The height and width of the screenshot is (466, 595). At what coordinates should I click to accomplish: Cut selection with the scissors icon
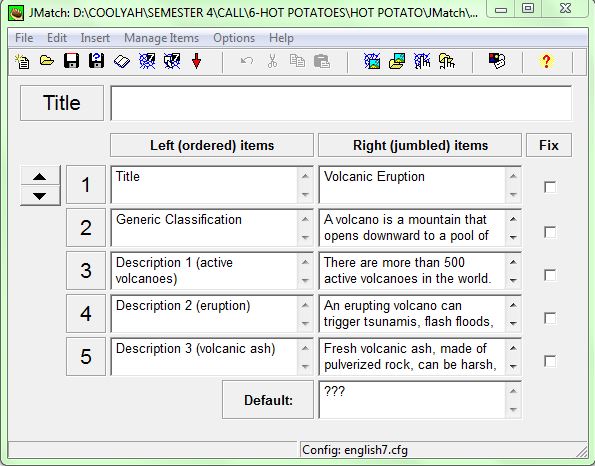(272, 61)
